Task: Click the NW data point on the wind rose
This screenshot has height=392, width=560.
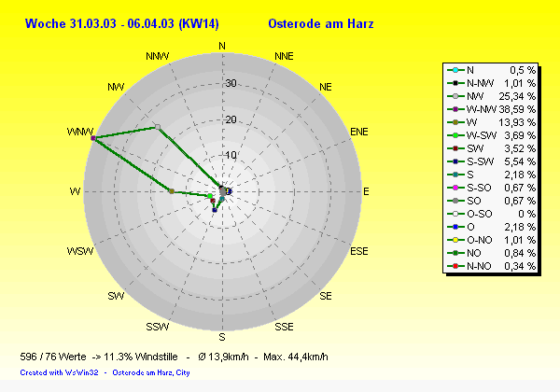Action: (x=157, y=127)
